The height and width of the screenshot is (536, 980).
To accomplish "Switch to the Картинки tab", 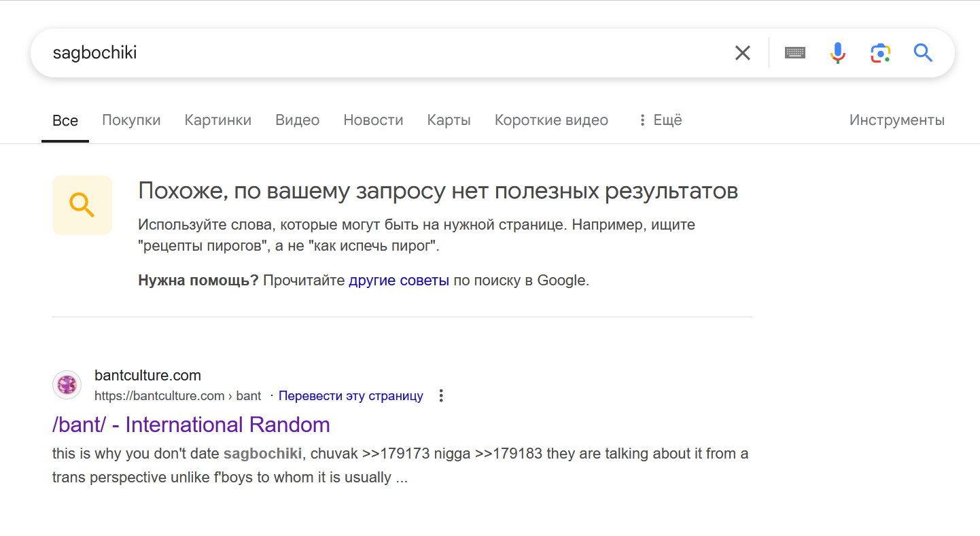I will 218,120.
